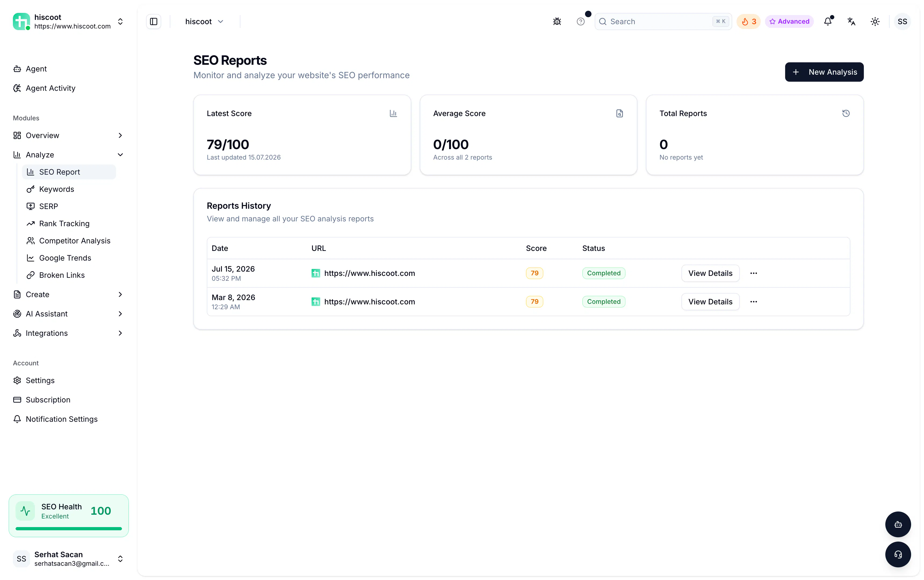Viewport: 924px width, 580px height.
Task: Expand the hiscoot project dropdown
Action: (x=204, y=21)
